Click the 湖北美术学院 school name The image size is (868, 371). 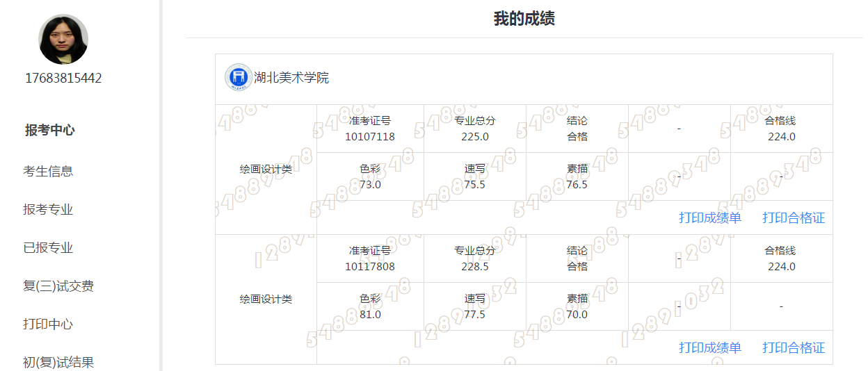(291, 78)
